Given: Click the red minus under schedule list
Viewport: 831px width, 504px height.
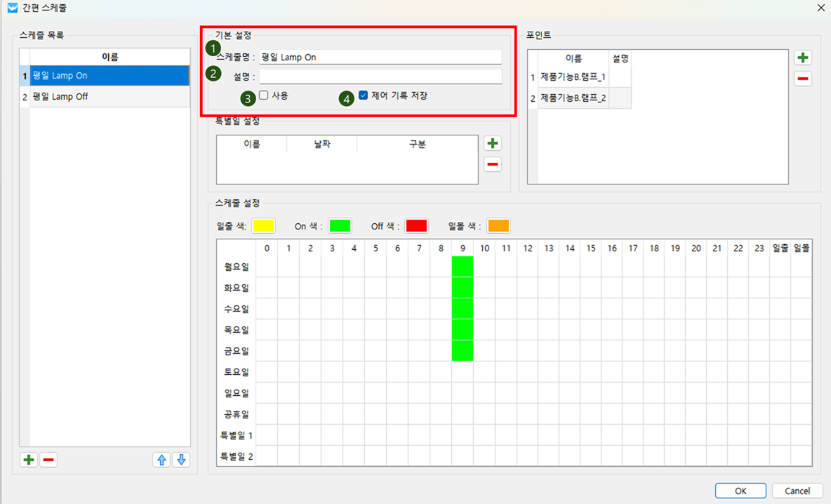Looking at the screenshot, I should point(48,460).
